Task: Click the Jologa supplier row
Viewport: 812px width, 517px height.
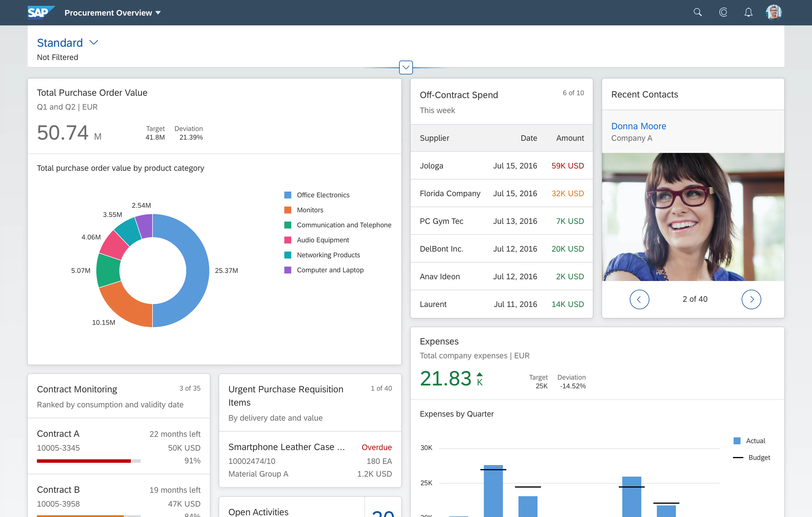Action: click(499, 166)
